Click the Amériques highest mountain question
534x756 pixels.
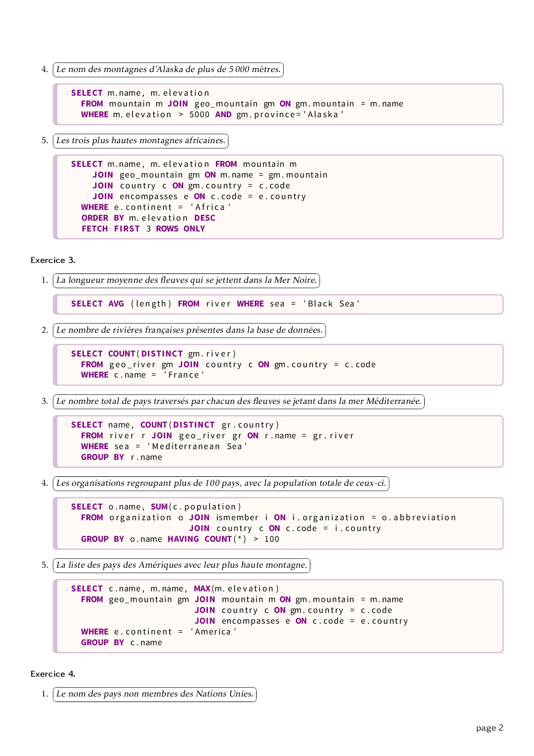(x=181, y=565)
